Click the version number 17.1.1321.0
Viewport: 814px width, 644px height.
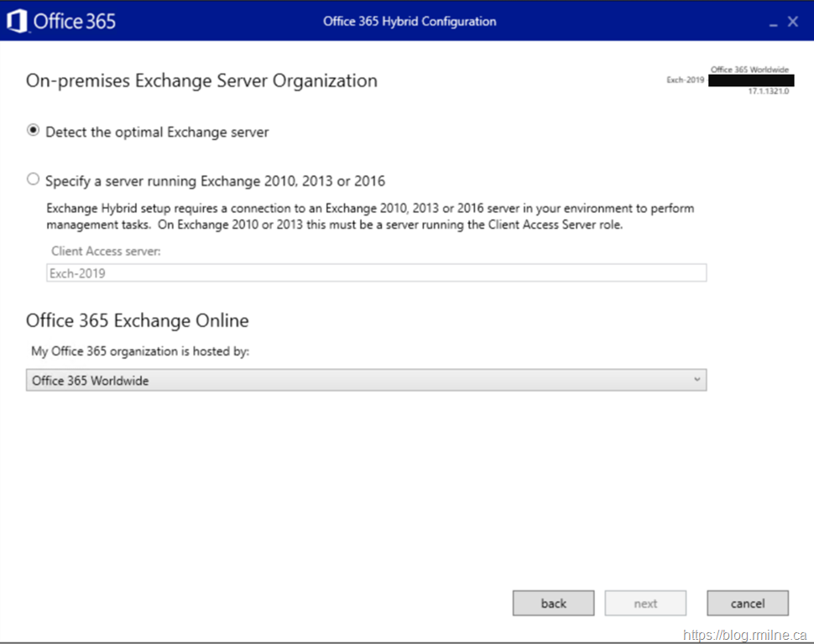(x=768, y=91)
